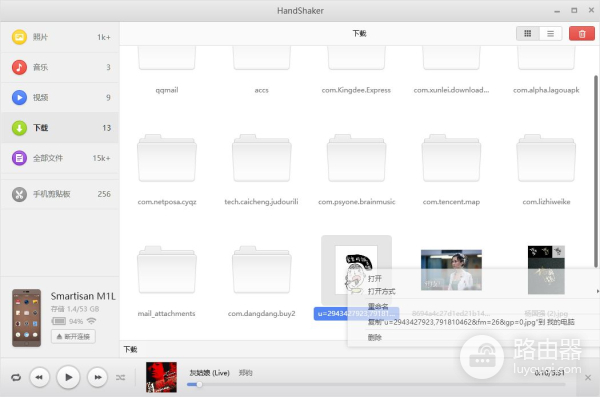
Task: Open the phone clipboard item showing 256
Action: 60,194
